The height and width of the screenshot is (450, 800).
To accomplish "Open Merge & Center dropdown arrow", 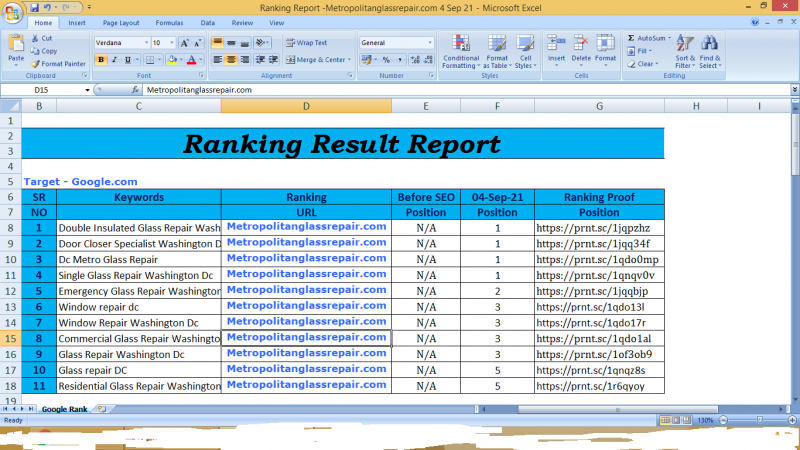I will pyautogui.click(x=349, y=60).
